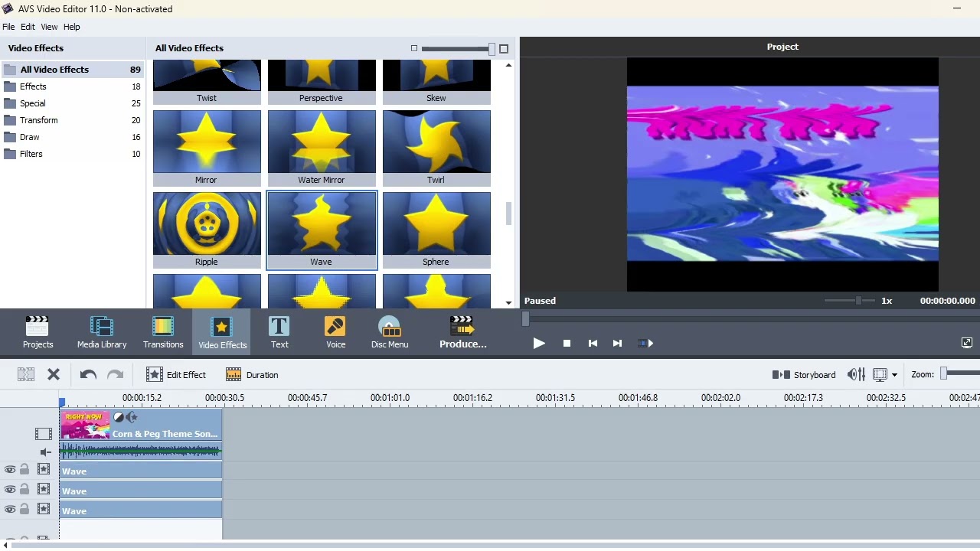Open the Projects panel
This screenshot has width=980, height=551.
click(38, 332)
